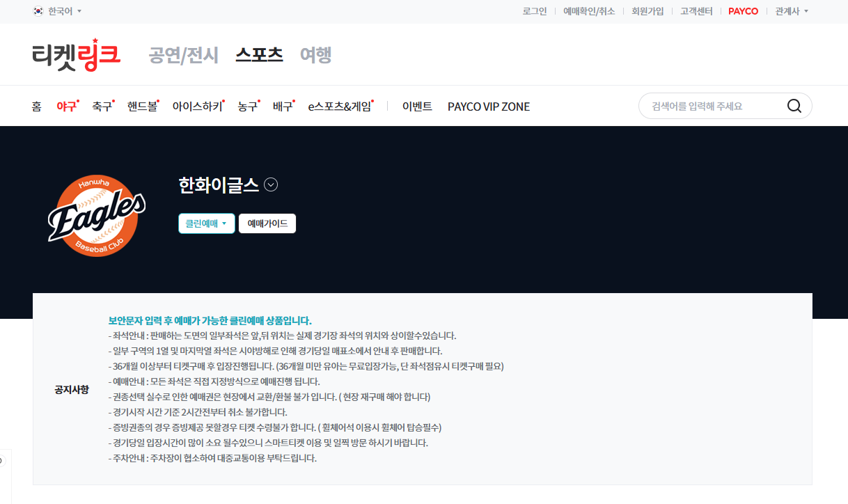This screenshot has width=848, height=504.
Task: Click the Hanwha Eagles team logo
Action: tap(96, 214)
